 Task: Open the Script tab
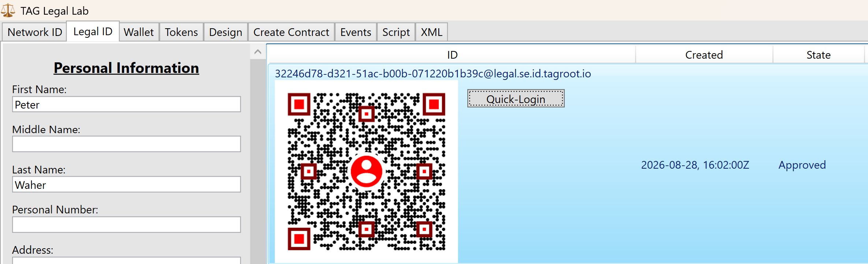click(x=396, y=32)
